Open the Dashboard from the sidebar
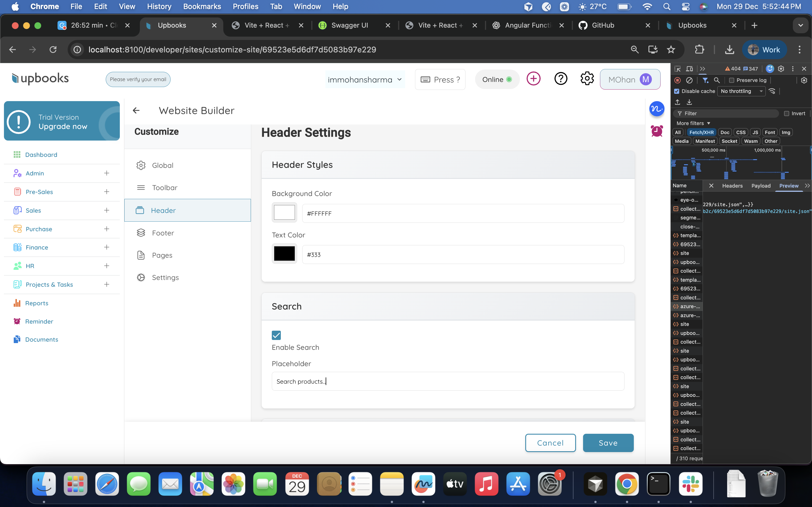This screenshot has height=507, width=812. (x=41, y=155)
